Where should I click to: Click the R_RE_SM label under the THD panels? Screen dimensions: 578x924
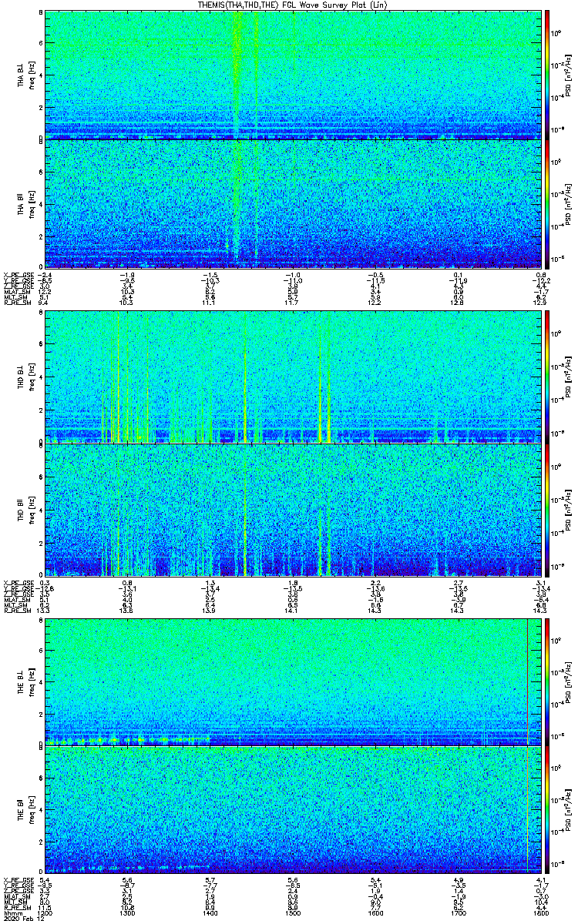point(15,610)
